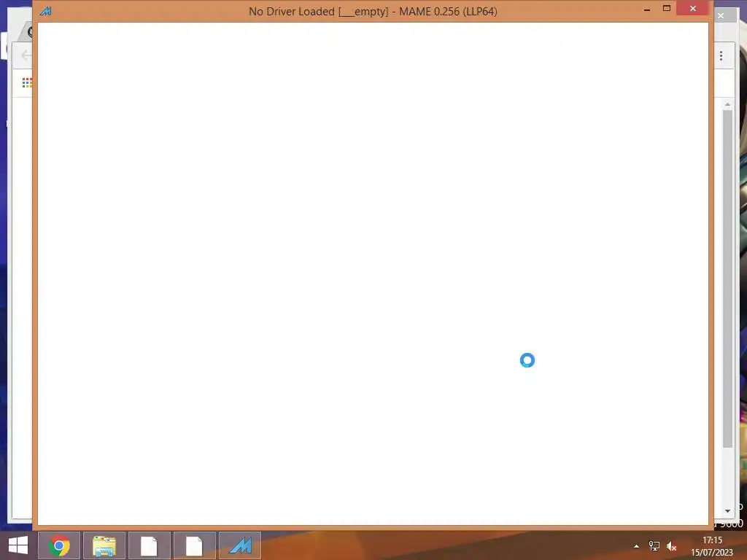
Task: Open File Explorer from the taskbar
Action: (x=104, y=545)
